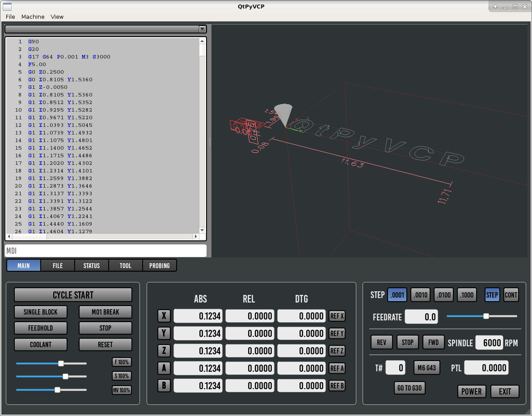The height and width of the screenshot is (416, 532).
Task: Enable CONT continuous jog mode
Action: pyautogui.click(x=511, y=295)
